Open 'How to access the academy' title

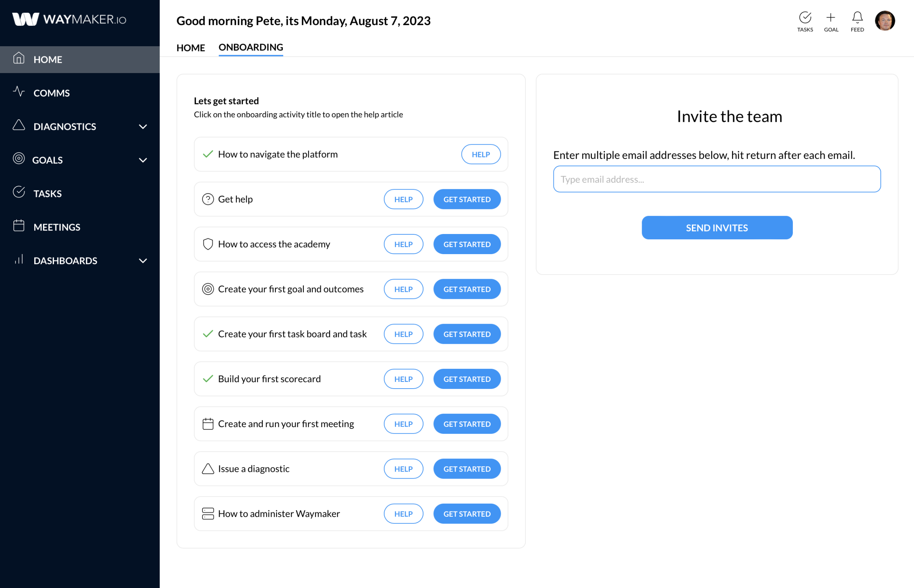coord(274,244)
